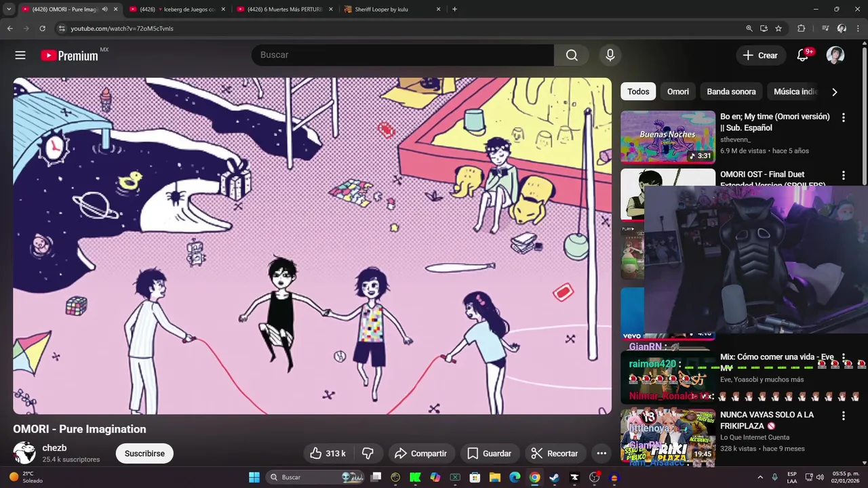
Task: Clip video with Recortar
Action: coord(555,453)
